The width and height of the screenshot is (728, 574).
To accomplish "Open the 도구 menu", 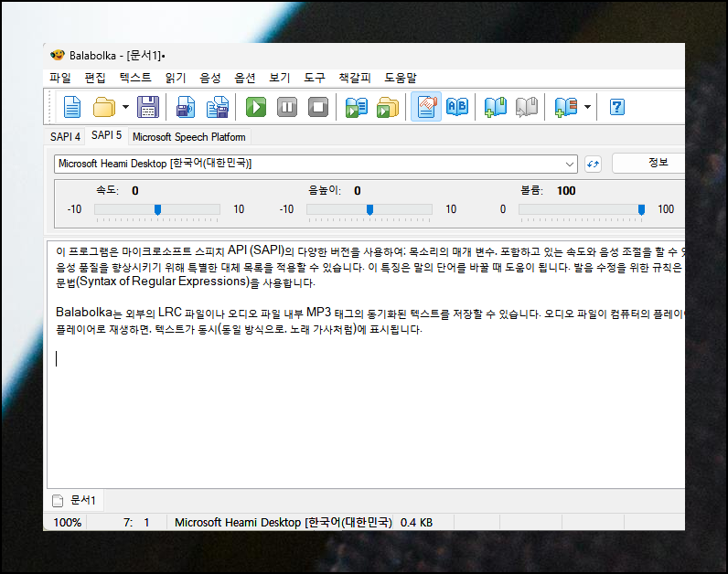I will point(315,78).
